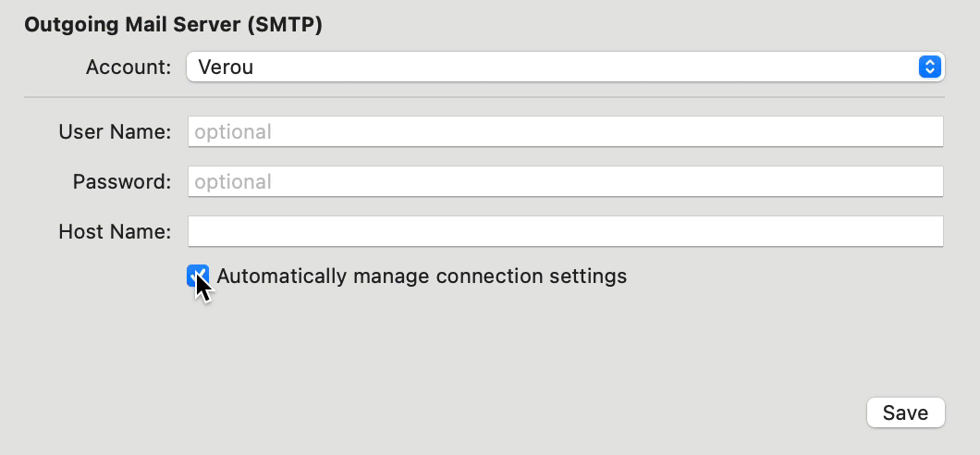
Task: Click the middle of the Account popup button
Action: point(566,67)
